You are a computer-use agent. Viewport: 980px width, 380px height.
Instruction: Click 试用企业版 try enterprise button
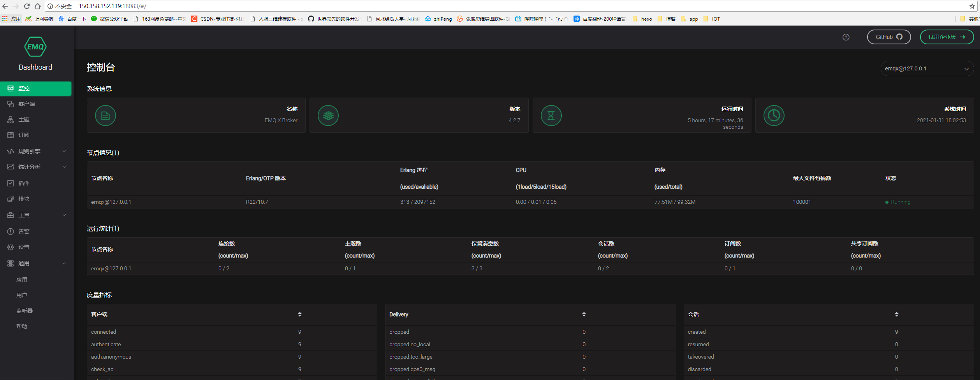click(x=947, y=37)
